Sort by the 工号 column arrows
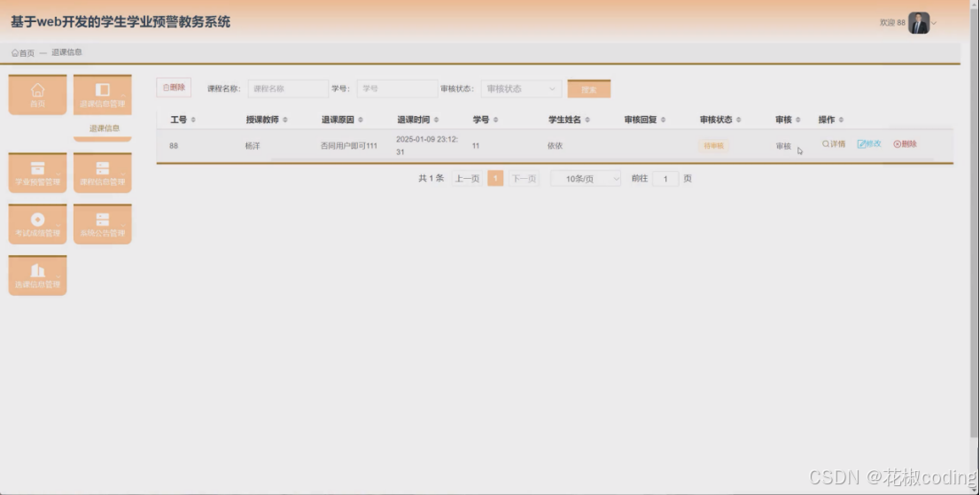Viewport: 980px width, 495px height. [x=193, y=120]
